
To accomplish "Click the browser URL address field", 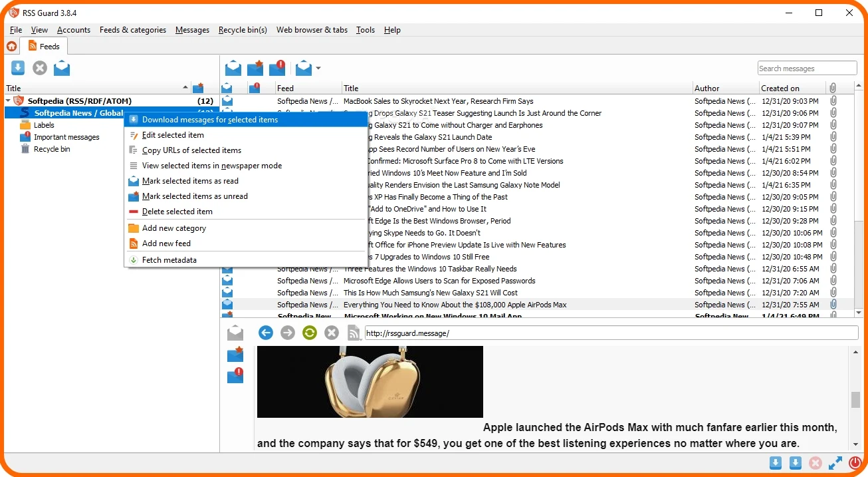I will coord(611,333).
